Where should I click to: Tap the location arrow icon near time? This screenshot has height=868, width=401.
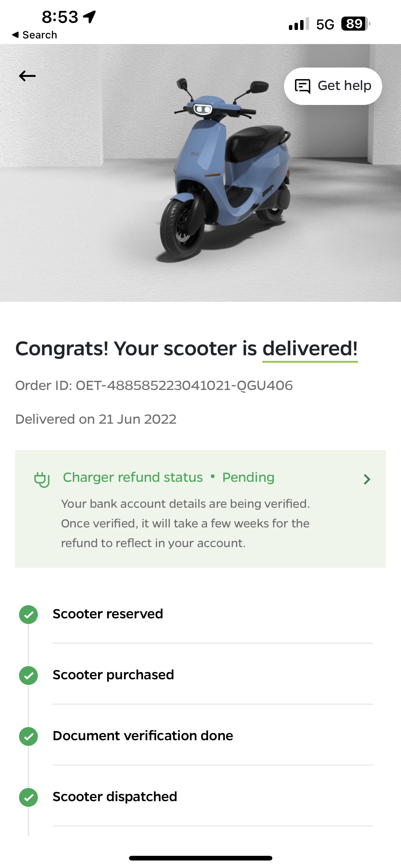(90, 17)
